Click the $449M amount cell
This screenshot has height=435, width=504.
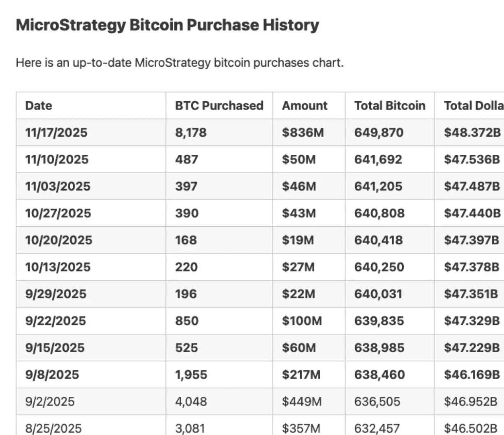click(302, 401)
